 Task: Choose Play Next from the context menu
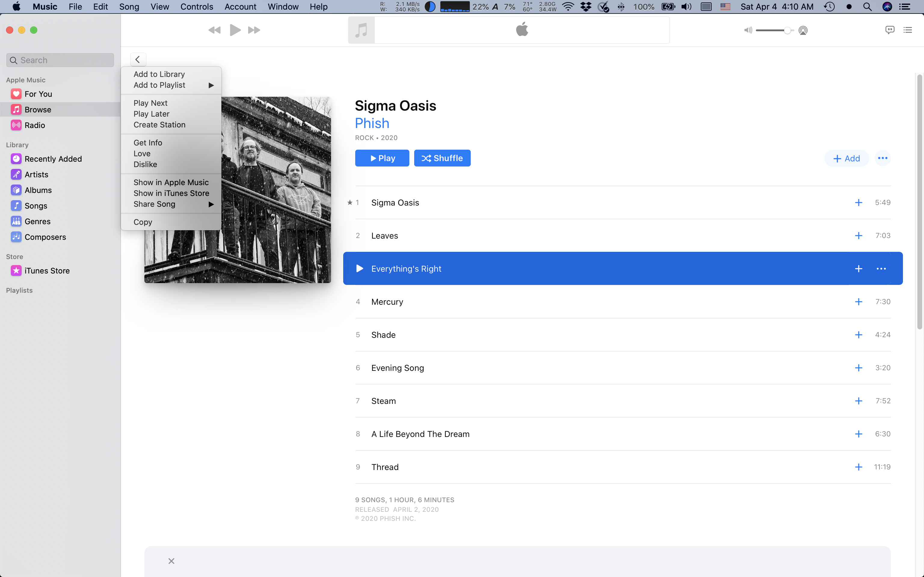pos(150,103)
